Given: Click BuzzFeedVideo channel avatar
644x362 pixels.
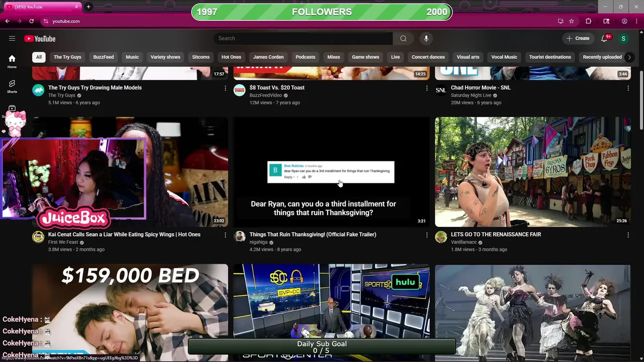Looking at the screenshot, I should [239, 90].
